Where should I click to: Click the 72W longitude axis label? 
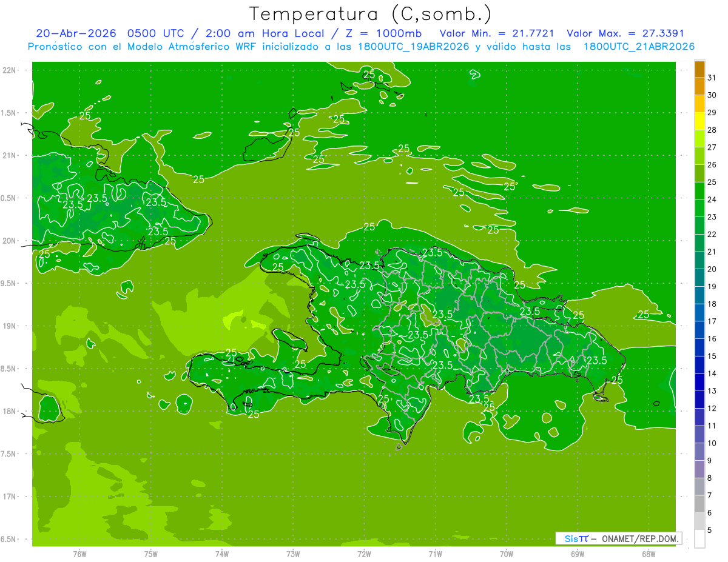[x=364, y=554]
